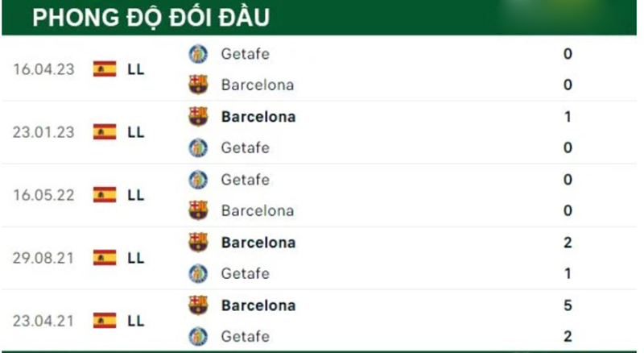Click Barcelona's score of 5
Screen dimensions: 644x353
568,305
